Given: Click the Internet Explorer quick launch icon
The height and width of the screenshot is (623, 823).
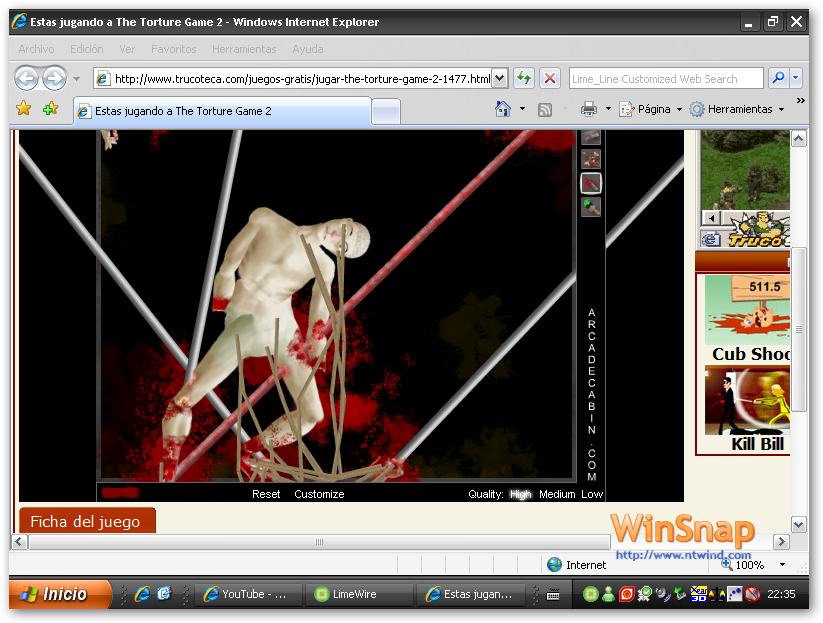Looking at the screenshot, I should pyautogui.click(x=142, y=594).
